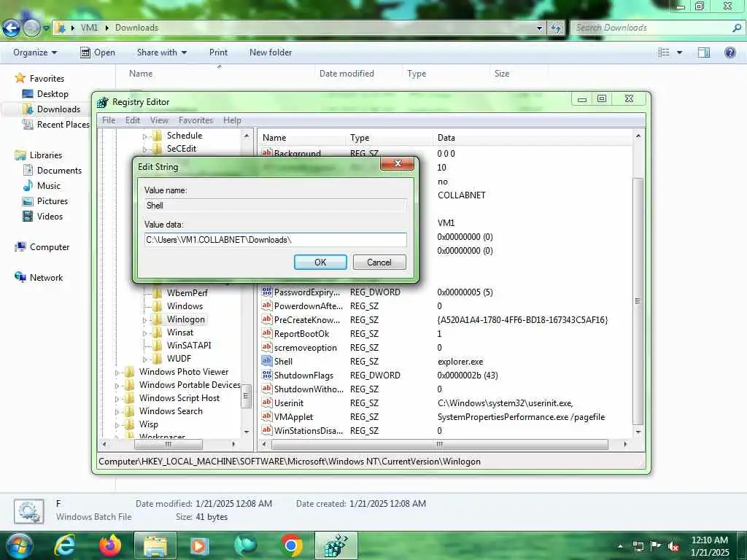Open Registry Editor Help menu
The image size is (747, 560).
pyautogui.click(x=232, y=120)
